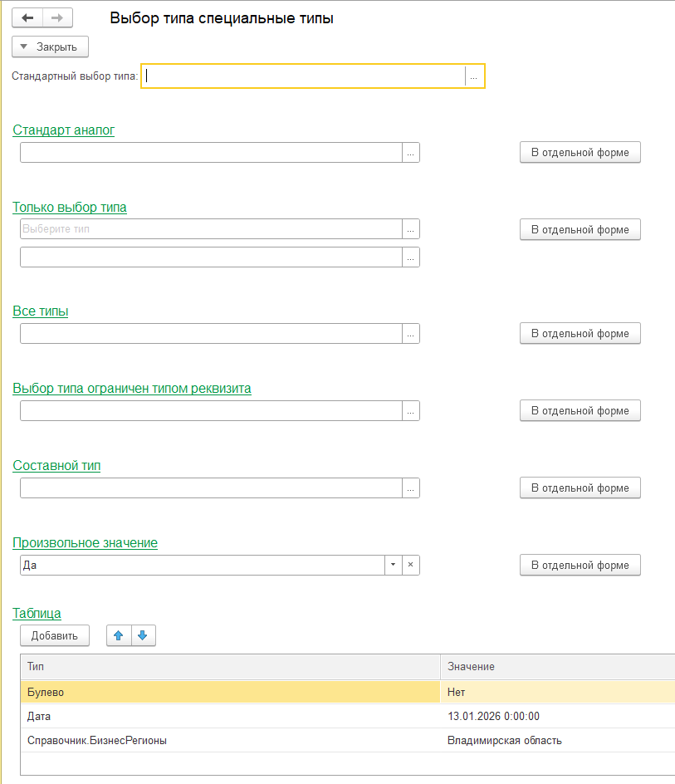The width and height of the screenshot is (675, 784).
Task: Click the Выбор типа ограничен типом реквизита link
Action: click(132, 389)
